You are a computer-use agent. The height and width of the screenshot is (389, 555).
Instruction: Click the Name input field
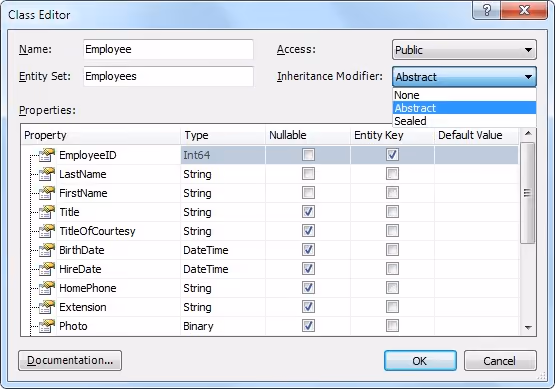(x=168, y=49)
